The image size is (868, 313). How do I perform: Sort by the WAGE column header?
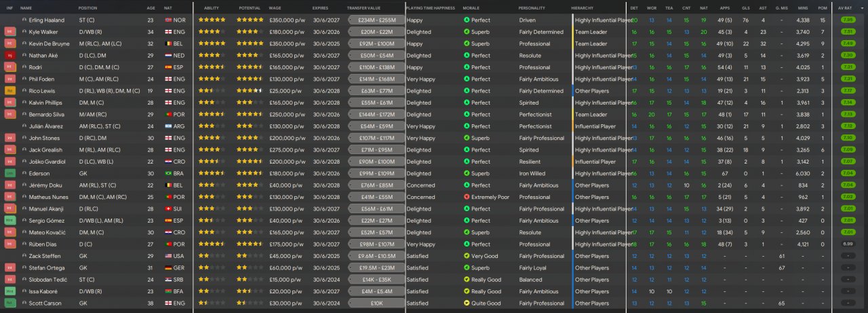(x=275, y=7)
